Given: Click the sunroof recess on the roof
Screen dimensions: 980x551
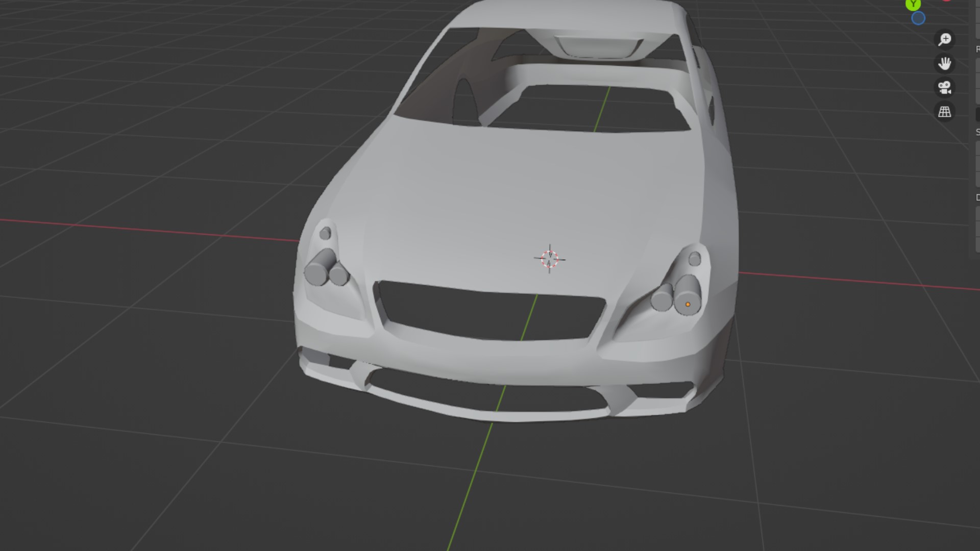Looking at the screenshot, I should (600, 47).
